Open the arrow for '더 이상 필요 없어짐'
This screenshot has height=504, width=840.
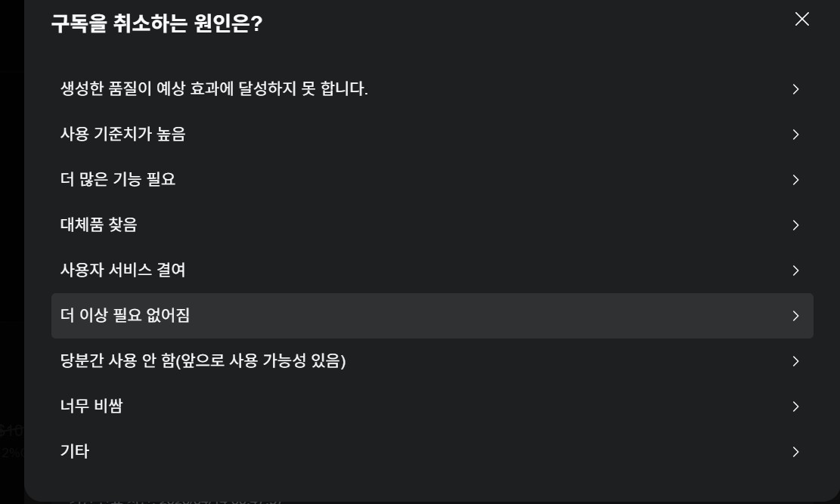pos(795,316)
